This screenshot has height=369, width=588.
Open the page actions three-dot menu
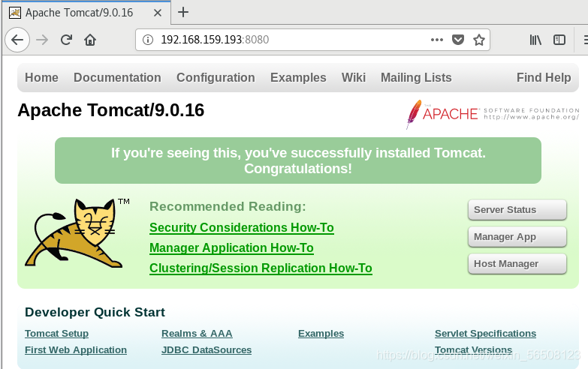tap(437, 40)
